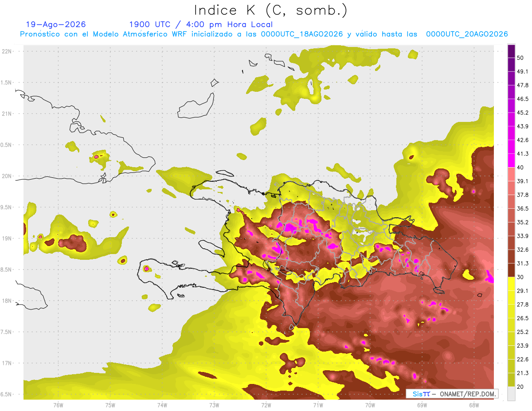Screen dimensions: 532x411
Task: Click the colorbar value "20"
Action: tap(520, 387)
